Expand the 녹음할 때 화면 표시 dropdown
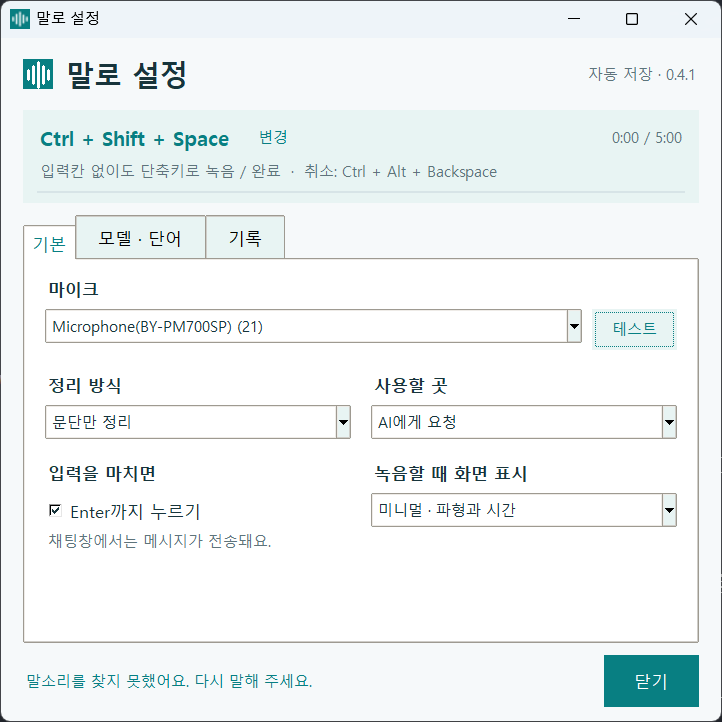Image resolution: width=722 pixels, height=722 pixels. (x=524, y=510)
